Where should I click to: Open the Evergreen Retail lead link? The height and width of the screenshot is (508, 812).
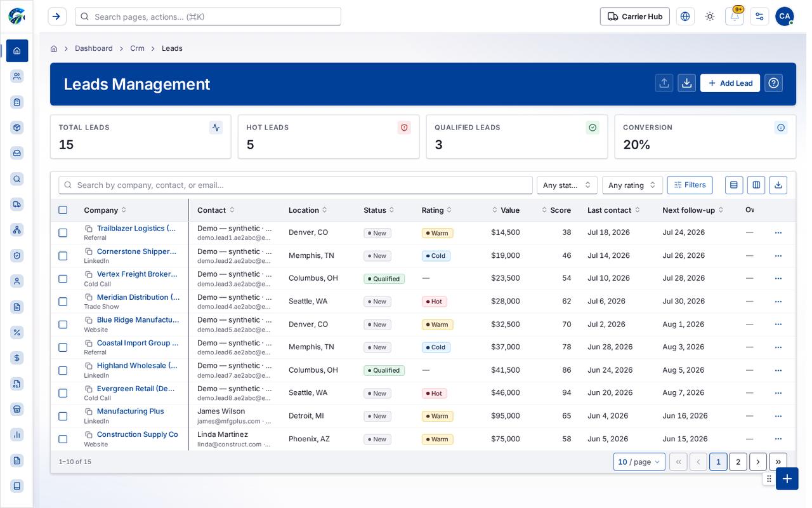pyautogui.click(x=136, y=389)
